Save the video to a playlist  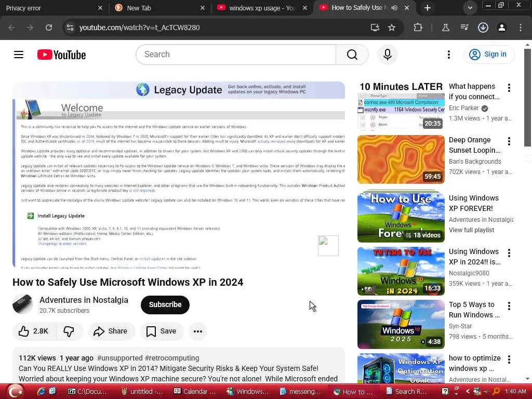point(162,331)
